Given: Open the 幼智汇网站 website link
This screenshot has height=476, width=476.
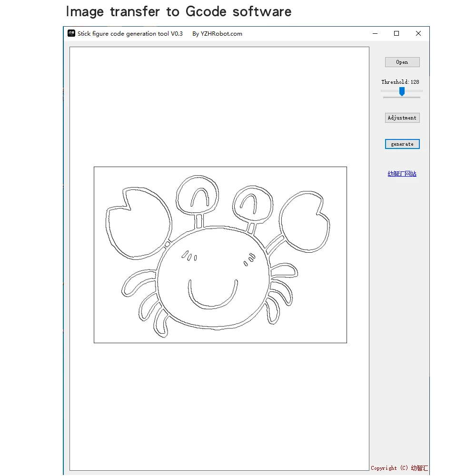Looking at the screenshot, I should (x=402, y=174).
